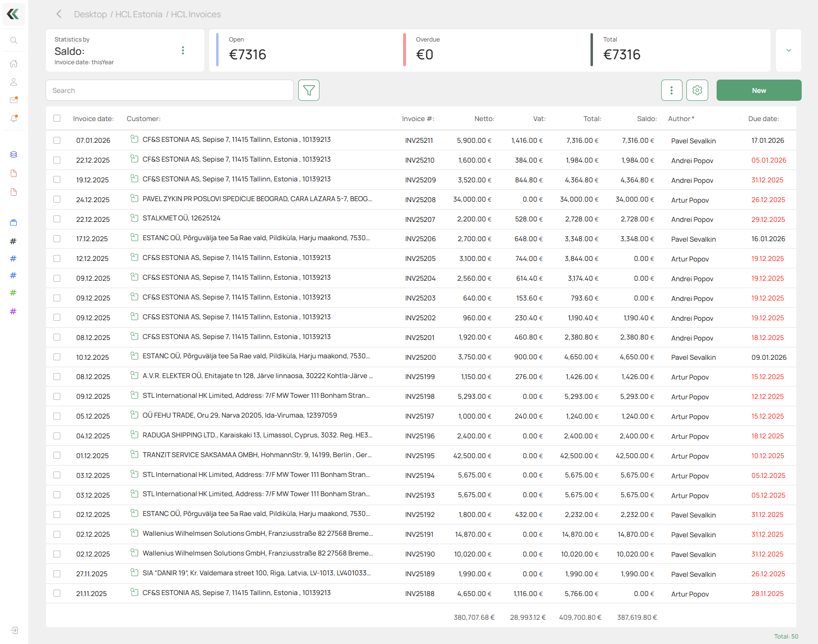The height and width of the screenshot is (644, 818).
Task: Click the search icon in sidebar
Action: point(14,41)
